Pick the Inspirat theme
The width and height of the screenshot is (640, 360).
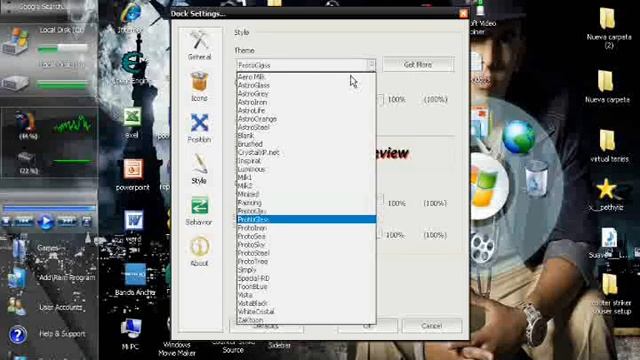(306, 161)
